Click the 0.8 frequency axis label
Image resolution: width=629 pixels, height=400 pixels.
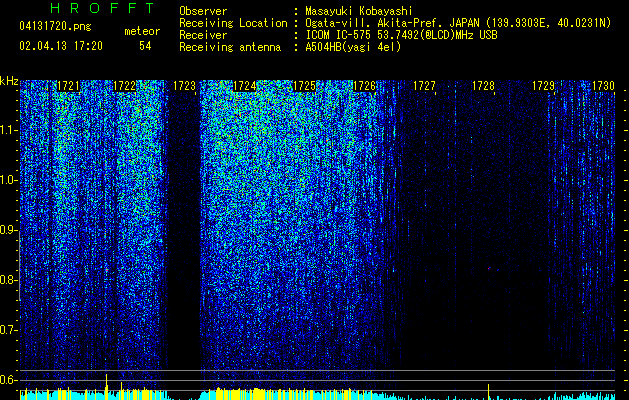click(9, 280)
